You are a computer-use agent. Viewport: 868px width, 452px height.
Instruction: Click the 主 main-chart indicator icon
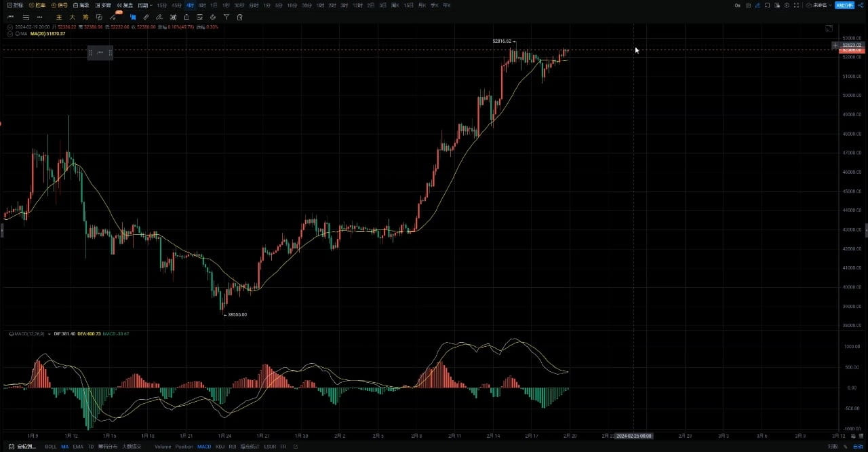(x=59, y=17)
